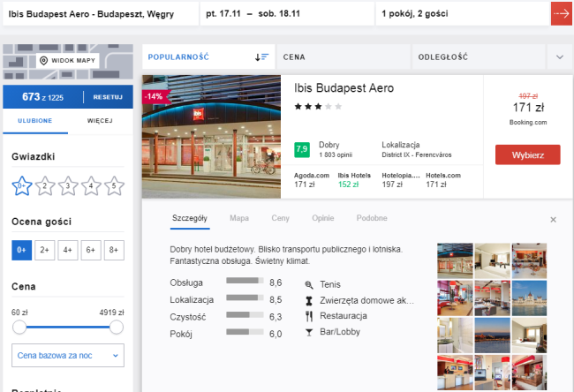Click the red search arrow button
The image size is (574, 392).
[x=561, y=14]
